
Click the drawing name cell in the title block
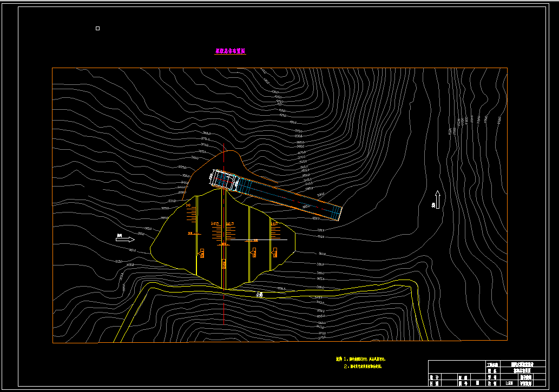pyautogui.click(x=523, y=370)
